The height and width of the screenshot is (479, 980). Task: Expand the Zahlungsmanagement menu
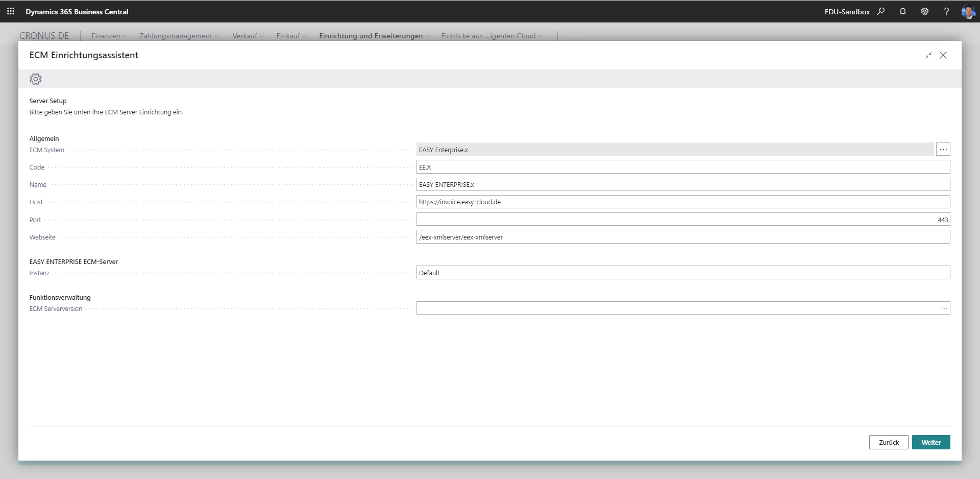[179, 36]
